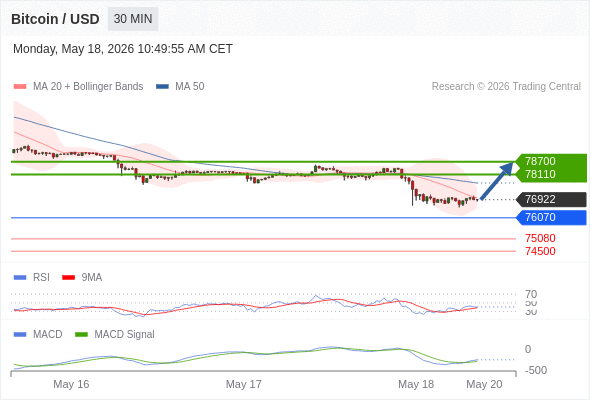Click the May 18 date axis label

click(x=416, y=384)
